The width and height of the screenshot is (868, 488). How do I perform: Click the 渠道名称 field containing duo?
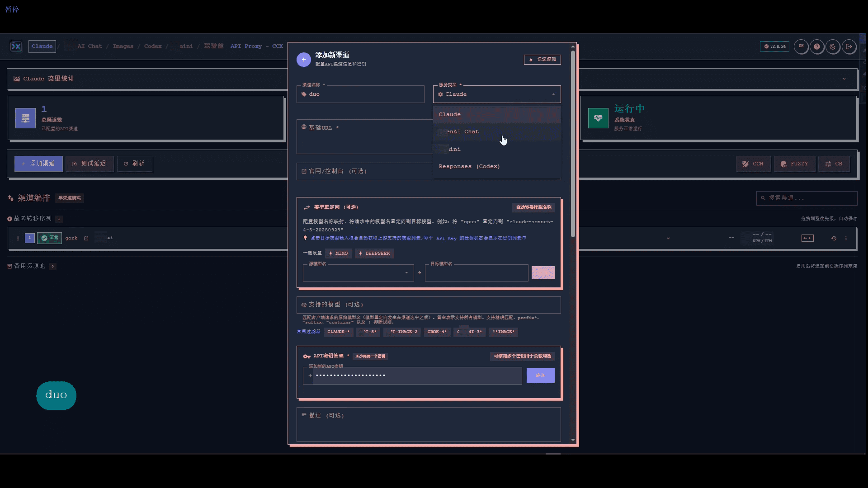(x=360, y=94)
